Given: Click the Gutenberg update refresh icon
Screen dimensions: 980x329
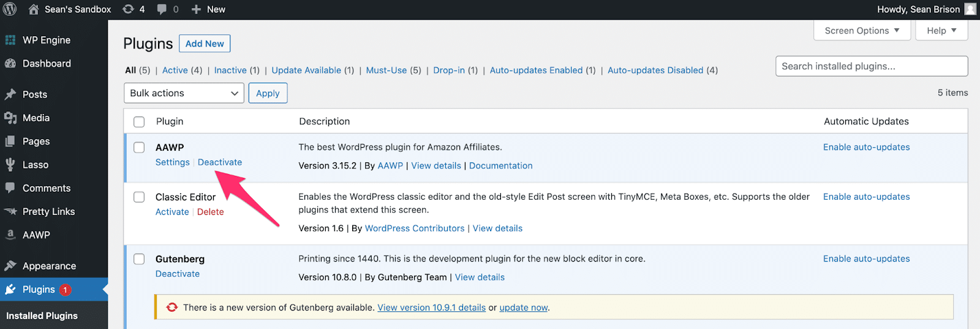Looking at the screenshot, I should coord(172,308).
